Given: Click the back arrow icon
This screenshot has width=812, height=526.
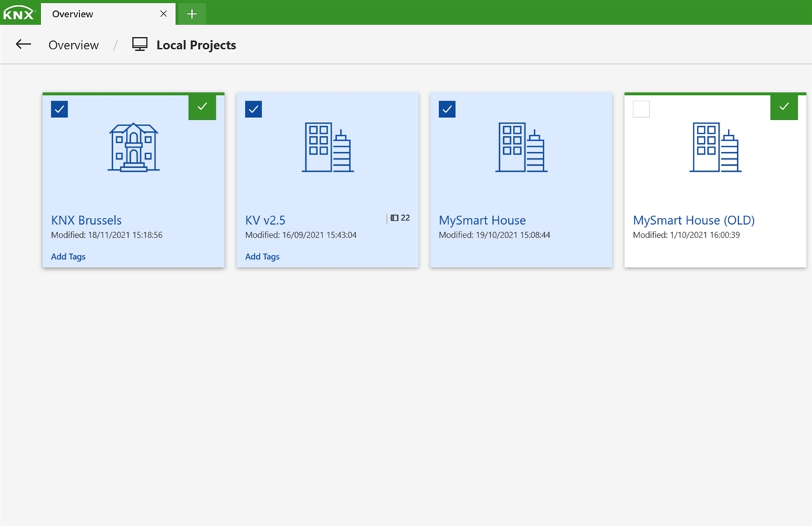Looking at the screenshot, I should pos(23,45).
